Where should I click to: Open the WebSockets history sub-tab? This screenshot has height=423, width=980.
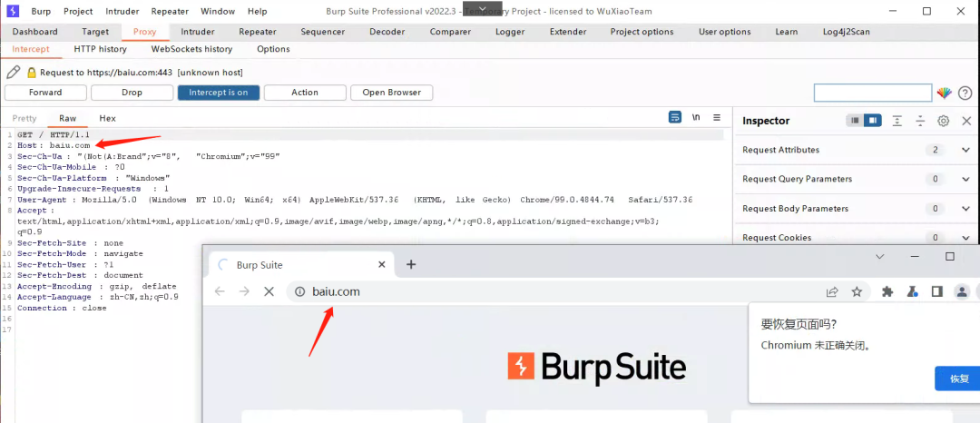[x=191, y=49]
